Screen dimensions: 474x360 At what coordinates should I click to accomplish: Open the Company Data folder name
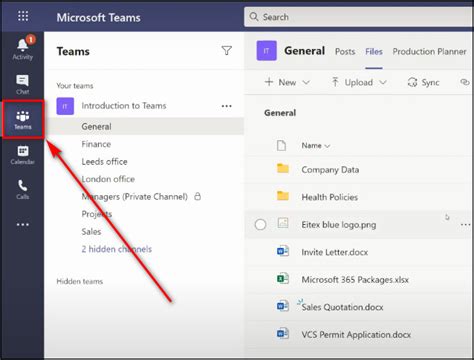click(330, 170)
